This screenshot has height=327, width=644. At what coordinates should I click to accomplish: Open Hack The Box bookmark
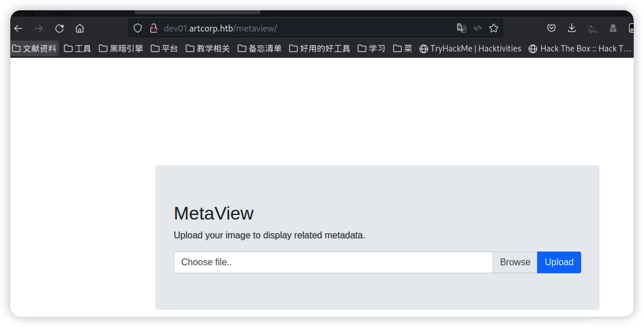coord(580,49)
